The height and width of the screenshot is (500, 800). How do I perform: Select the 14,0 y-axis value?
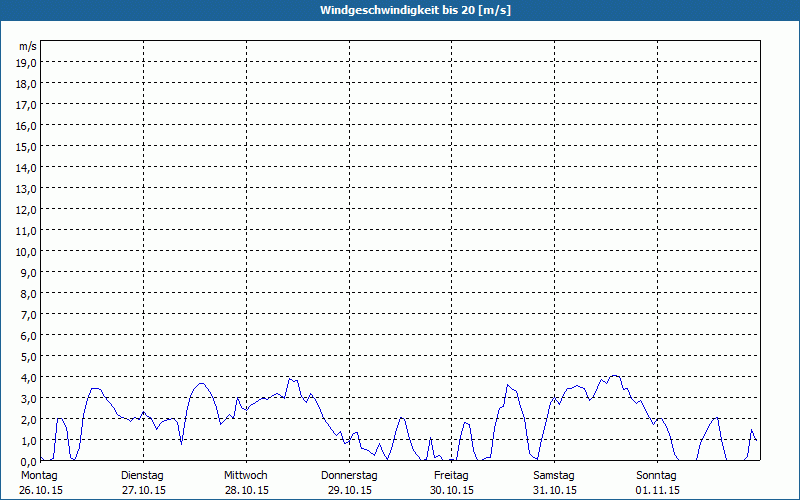point(26,168)
